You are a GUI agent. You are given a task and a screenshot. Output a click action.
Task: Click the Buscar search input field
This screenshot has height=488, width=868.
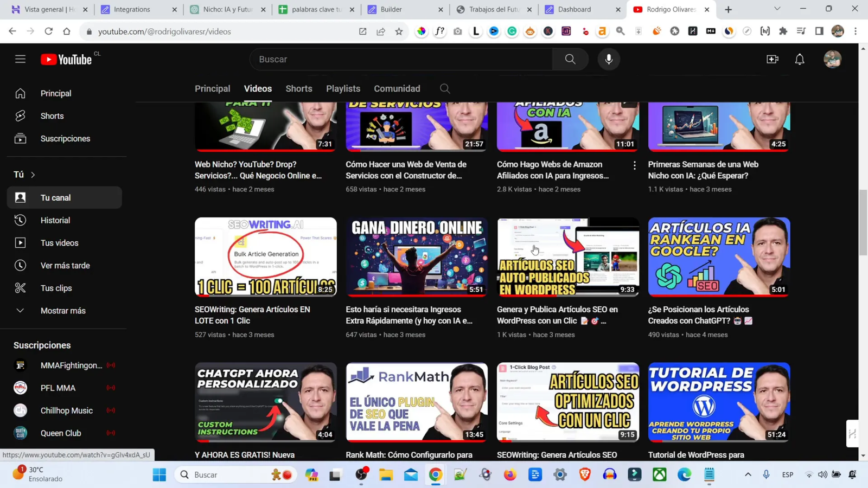401,59
